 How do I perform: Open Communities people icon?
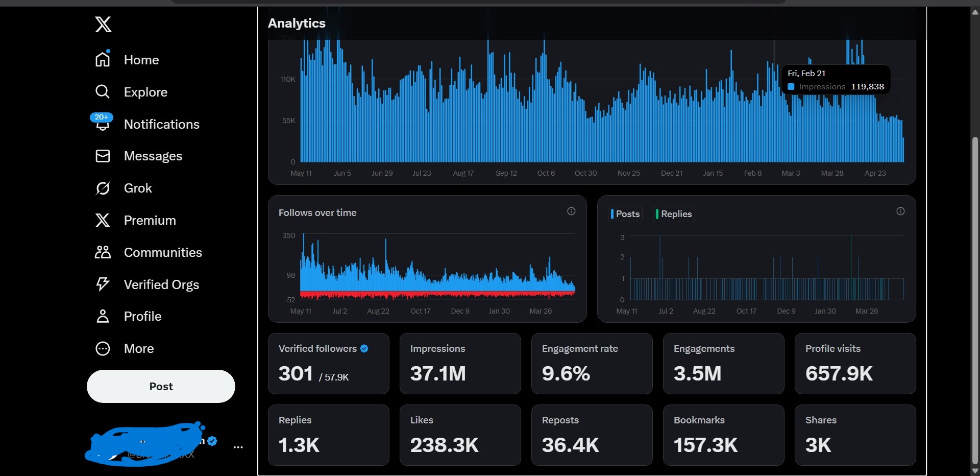[103, 252]
